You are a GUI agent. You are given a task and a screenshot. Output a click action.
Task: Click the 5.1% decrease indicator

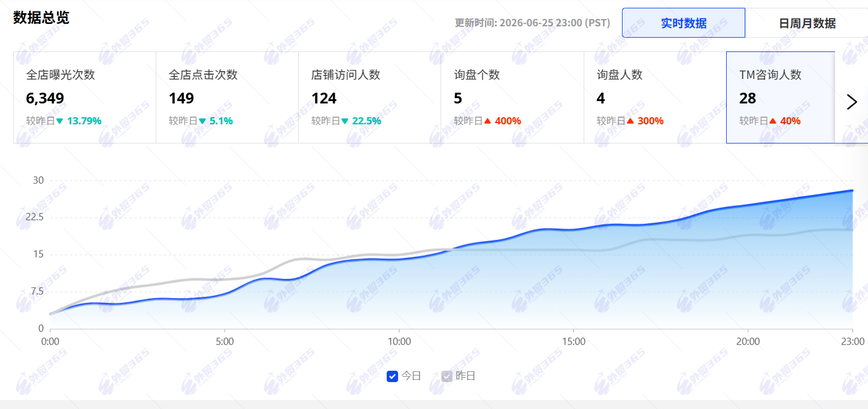216,121
